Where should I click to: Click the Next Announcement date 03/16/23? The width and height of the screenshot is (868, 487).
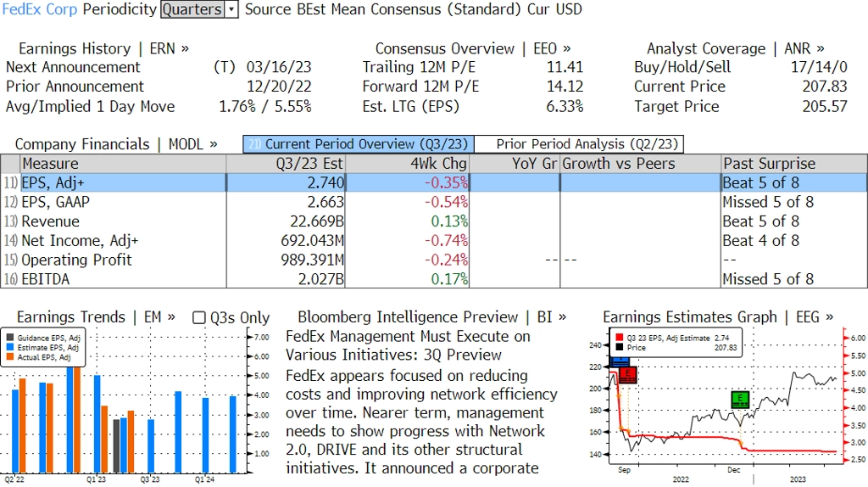click(x=279, y=67)
